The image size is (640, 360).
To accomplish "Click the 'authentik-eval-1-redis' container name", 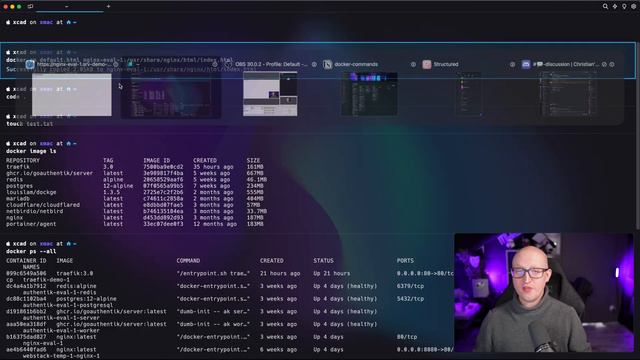I will (x=59, y=292).
